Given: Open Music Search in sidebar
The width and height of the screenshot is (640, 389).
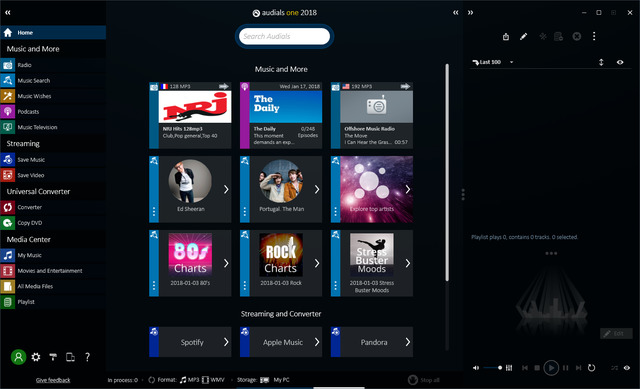Looking at the screenshot, I should 53,80.
